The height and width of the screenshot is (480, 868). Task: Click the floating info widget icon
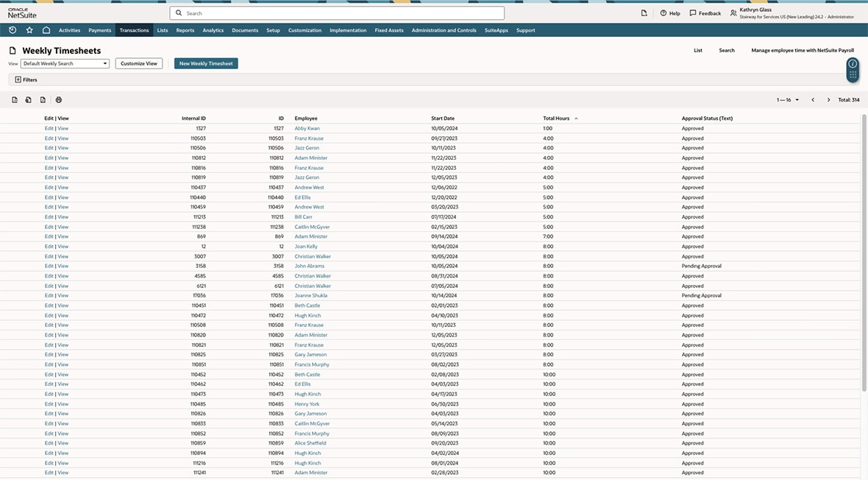(x=853, y=64)
